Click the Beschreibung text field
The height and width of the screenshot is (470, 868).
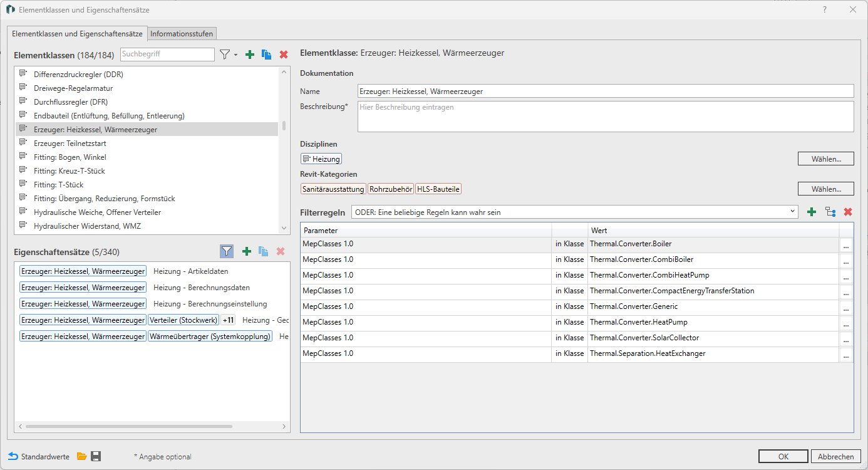[605, 117]
